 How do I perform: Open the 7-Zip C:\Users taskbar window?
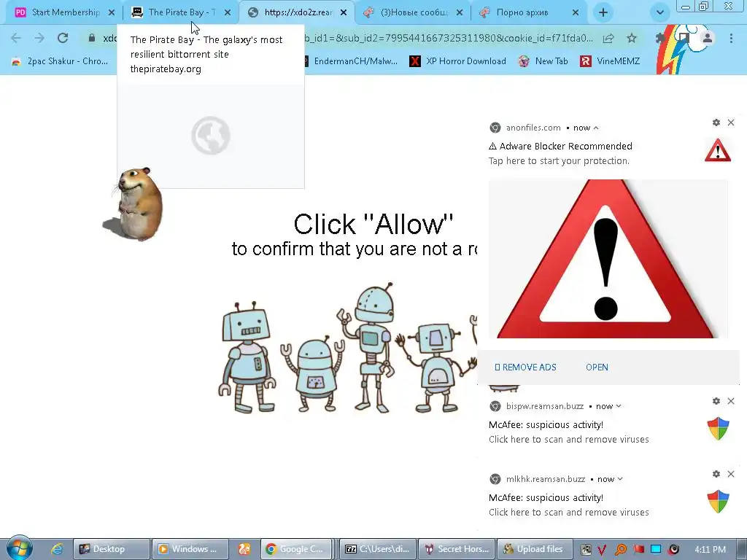pyautogui.click(x=379, y=549)
